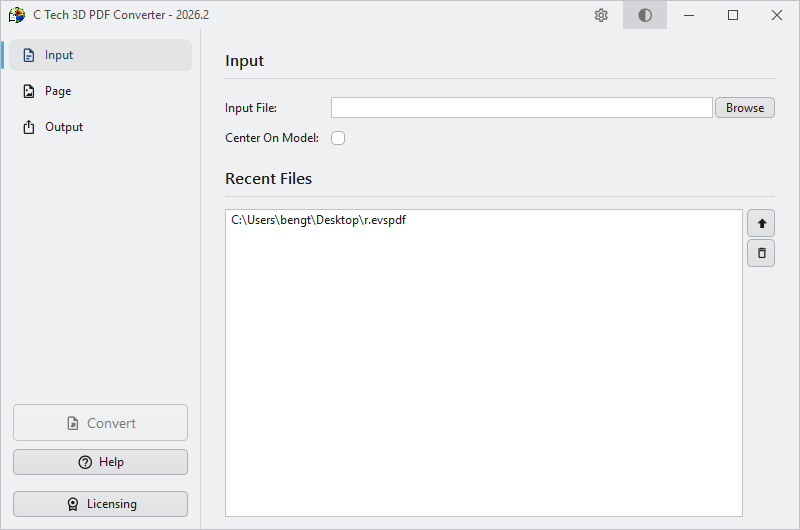The height and width of the screenshot is (530, 800).
Task: Maximize the converter window
Action: coord(733,15)
